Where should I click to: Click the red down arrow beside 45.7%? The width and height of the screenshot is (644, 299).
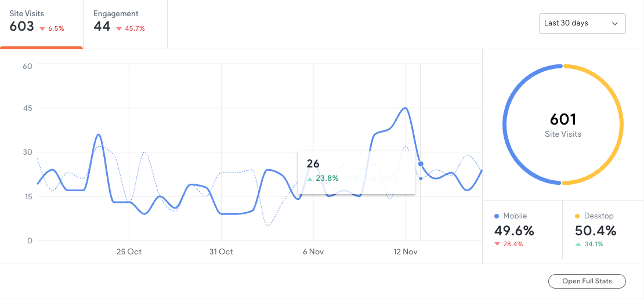[119, 29]
